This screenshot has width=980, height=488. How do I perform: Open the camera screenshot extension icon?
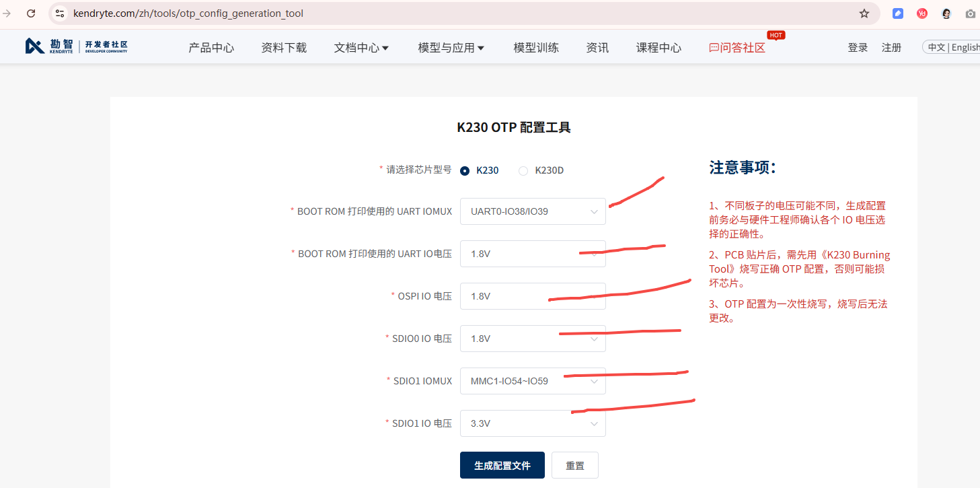(x=971, y=13)
